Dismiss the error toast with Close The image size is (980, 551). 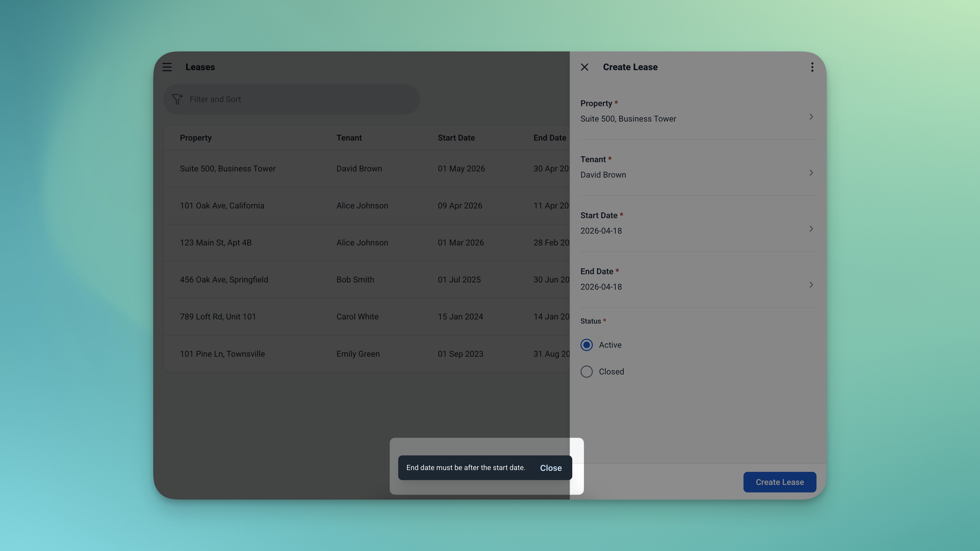click(x=550, y=468)
